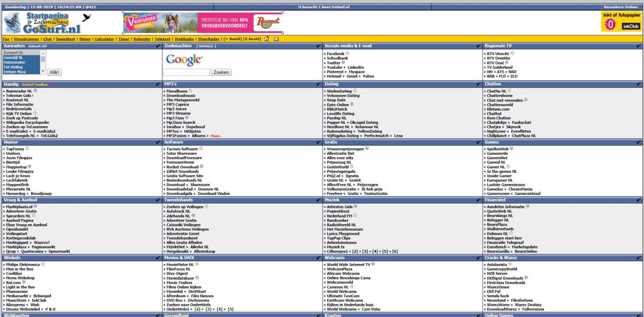Click the Roompot Vroegboek voordeel banner
Screen dimensions: 644x317
203,23
